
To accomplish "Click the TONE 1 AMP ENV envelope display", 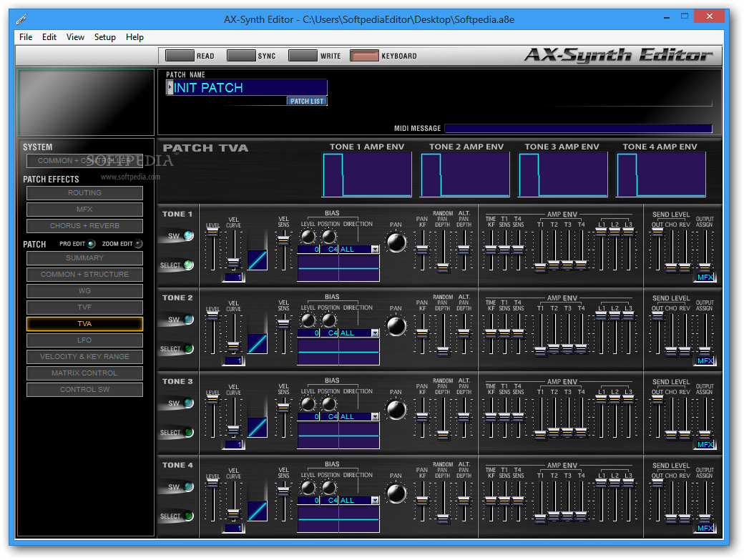I will coord(366,174).
